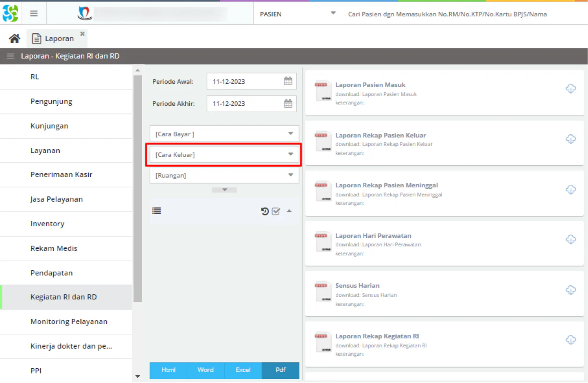Select the Word output format

206,370
